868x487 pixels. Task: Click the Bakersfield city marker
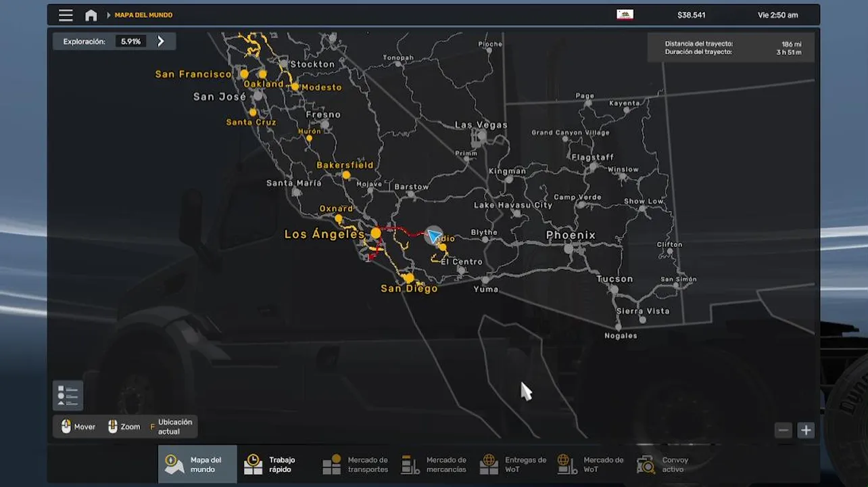coord(346,175)
